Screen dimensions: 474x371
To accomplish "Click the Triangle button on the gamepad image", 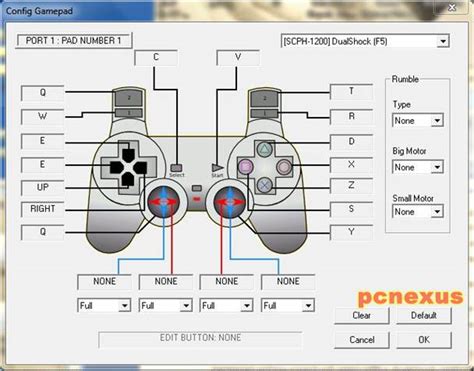I will tap(265, 149).
